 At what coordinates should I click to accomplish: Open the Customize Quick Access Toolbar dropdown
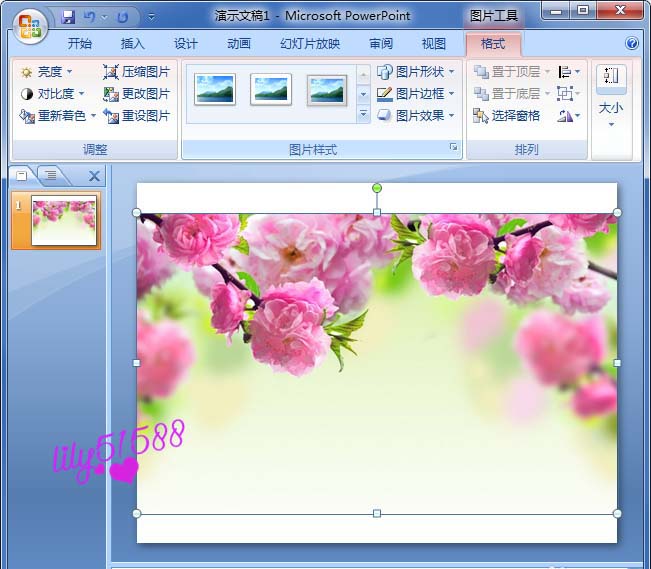(152, 17)
